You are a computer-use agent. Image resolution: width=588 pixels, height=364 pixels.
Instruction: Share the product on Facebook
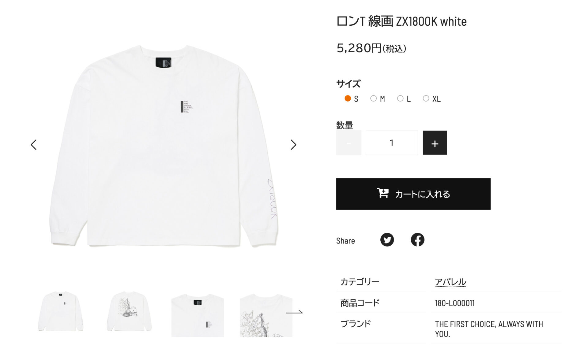[x=417, y=240]
